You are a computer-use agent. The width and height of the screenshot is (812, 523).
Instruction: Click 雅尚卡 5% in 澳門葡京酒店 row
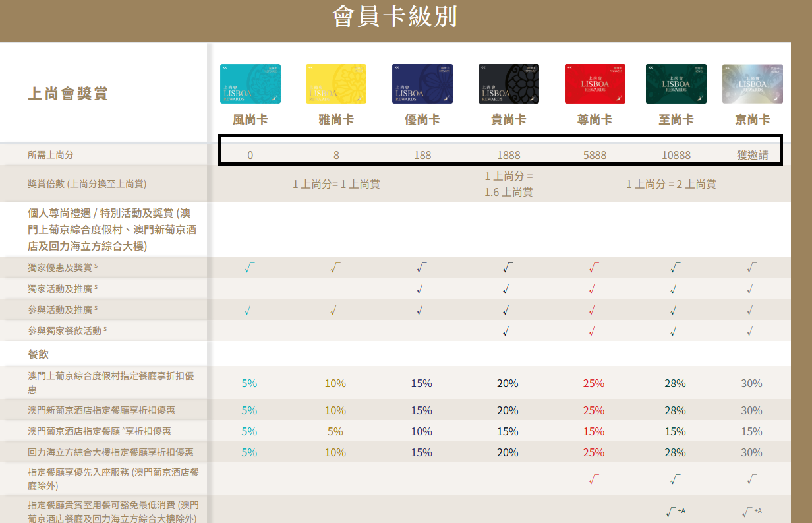click(335, 431)
